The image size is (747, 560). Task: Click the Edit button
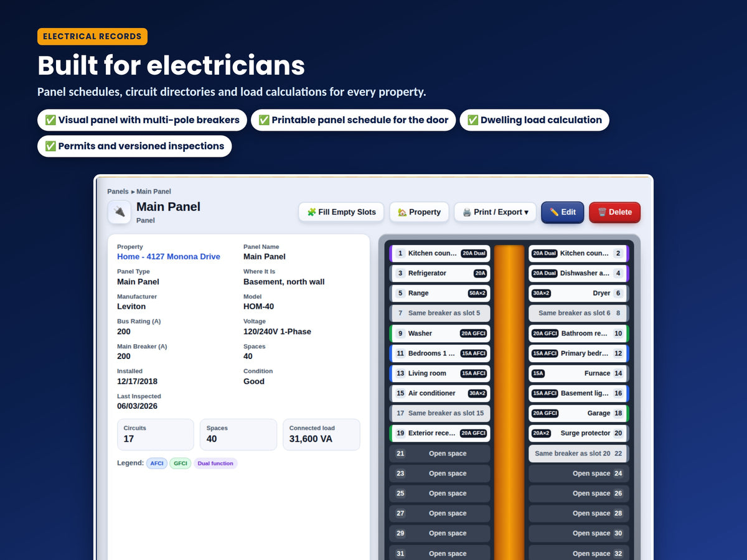click(563, 212)
